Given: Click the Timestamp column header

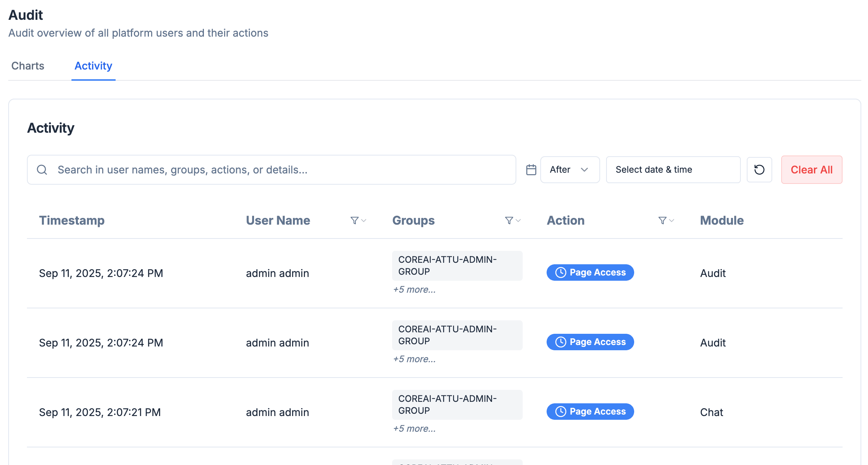Looking at the screenshot, I should (x=72, y=221).
